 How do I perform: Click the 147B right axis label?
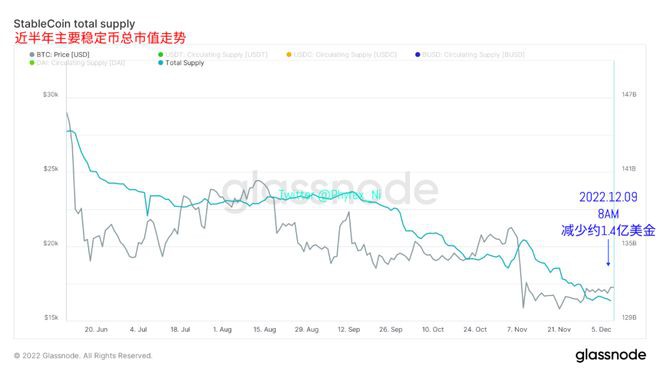click(629, 95)
